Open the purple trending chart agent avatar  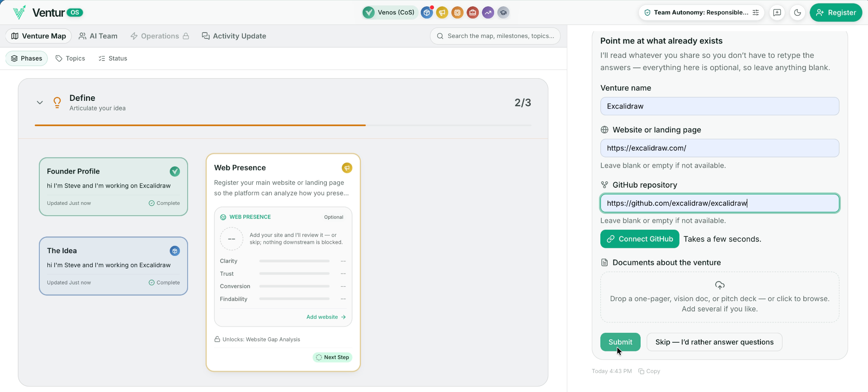click(488, 13)
